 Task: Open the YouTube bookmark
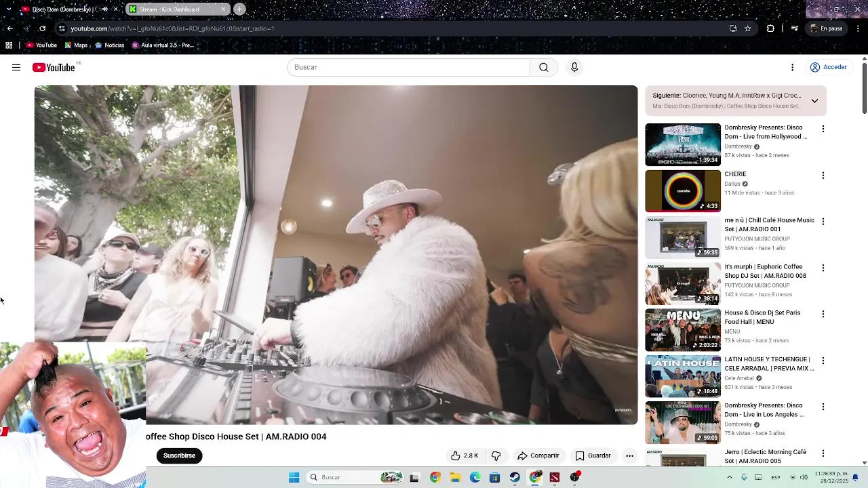pyautogui.click(x=41, y=45)
